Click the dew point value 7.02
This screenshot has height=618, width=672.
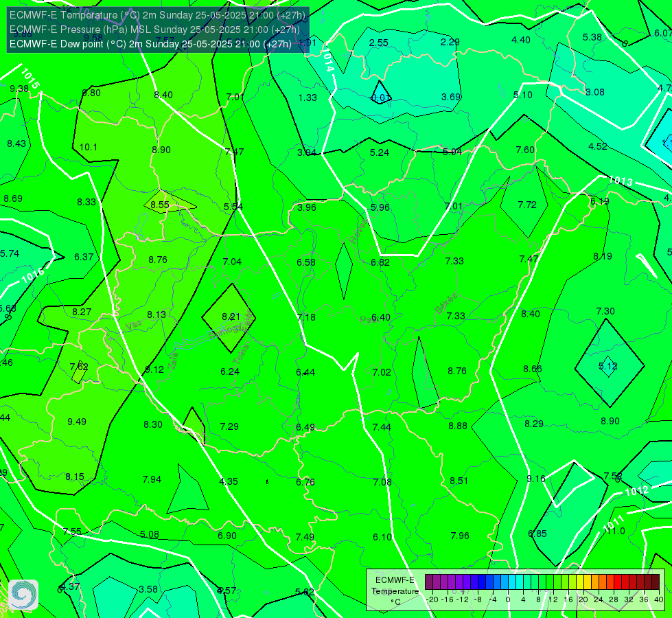tap(382, 372)
